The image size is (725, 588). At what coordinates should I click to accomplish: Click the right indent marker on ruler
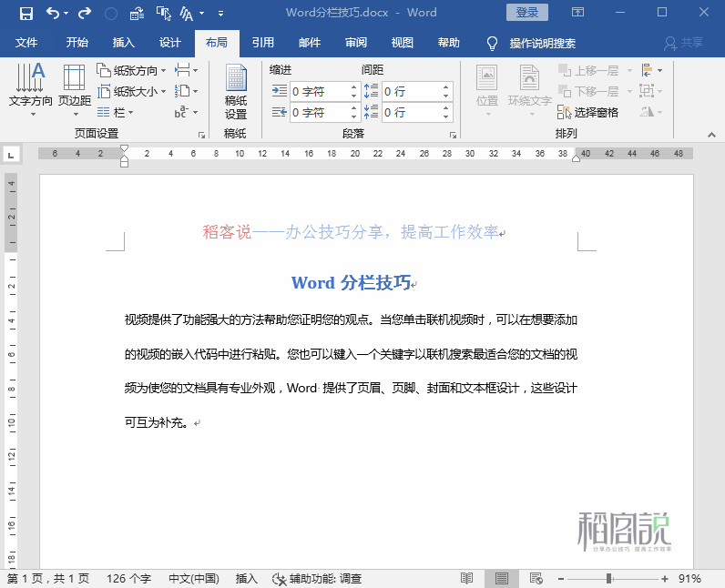(576, 158)
